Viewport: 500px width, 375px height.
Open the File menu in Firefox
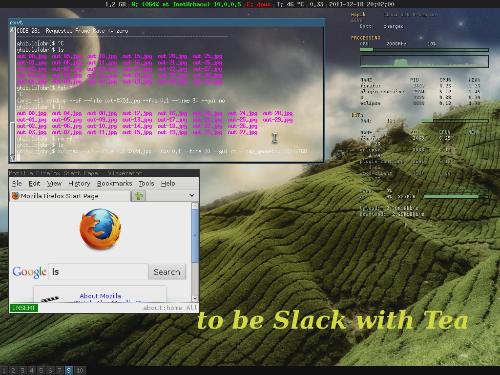click(17, 183)
